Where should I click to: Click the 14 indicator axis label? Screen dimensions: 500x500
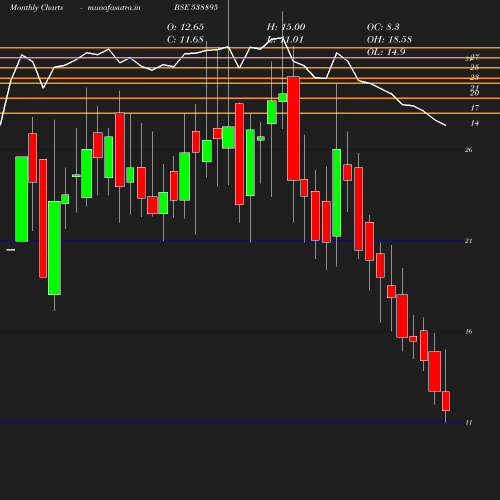click(475, 123)
